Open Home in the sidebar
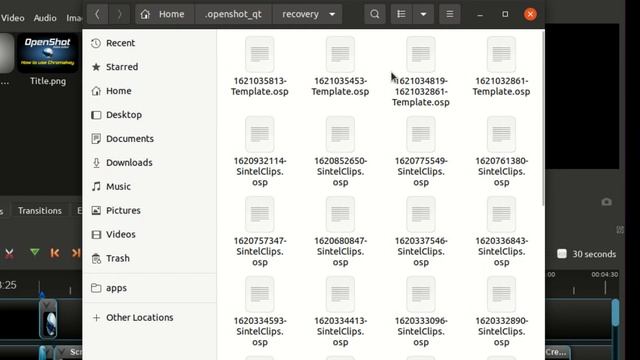The height and width of the screenshot is (360, 640). click(x=149, y=91)
